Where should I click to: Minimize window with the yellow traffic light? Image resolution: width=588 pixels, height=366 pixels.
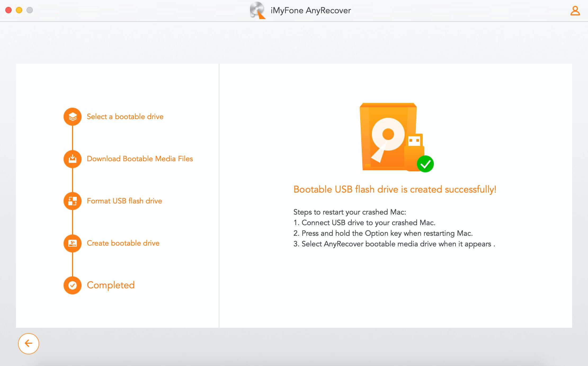point(19,11)
